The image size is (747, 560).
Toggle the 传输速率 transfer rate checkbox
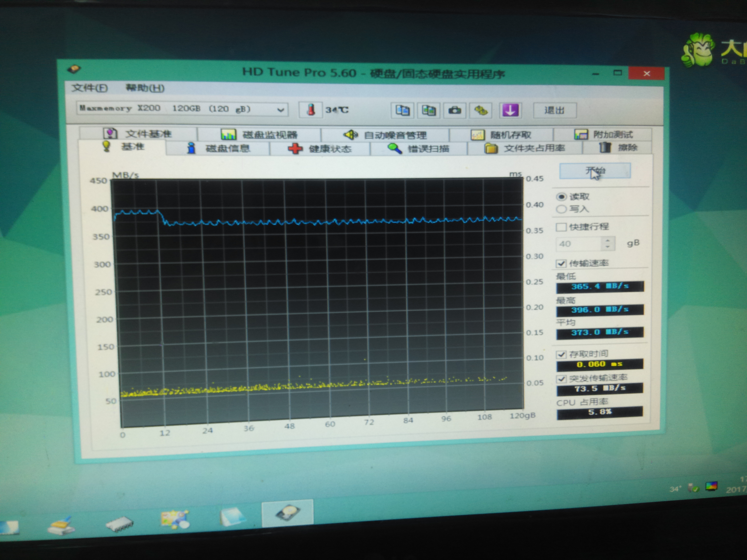coord(561,263)
